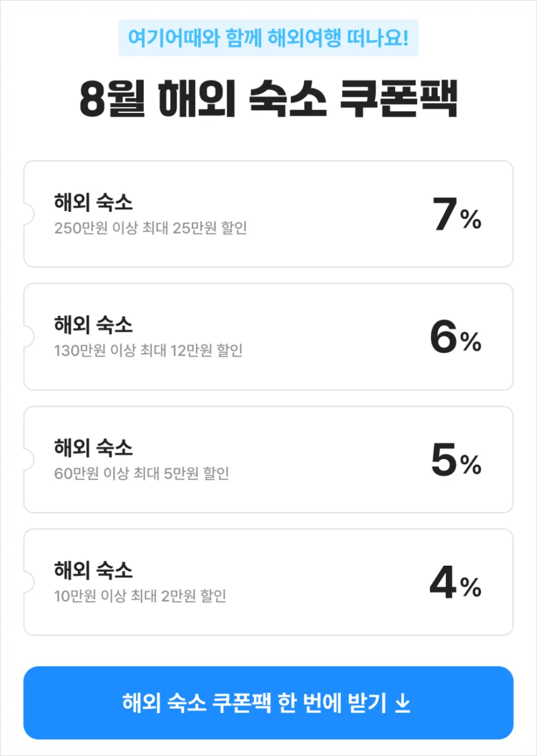
Task: Tap the 여기어때와 함께 해외여행 떠나요! banner
Action: (268, 38)
